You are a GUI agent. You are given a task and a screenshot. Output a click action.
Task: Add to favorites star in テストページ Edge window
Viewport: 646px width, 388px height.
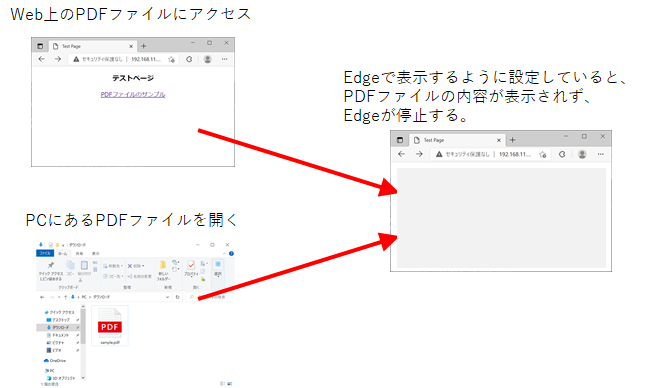171,59
